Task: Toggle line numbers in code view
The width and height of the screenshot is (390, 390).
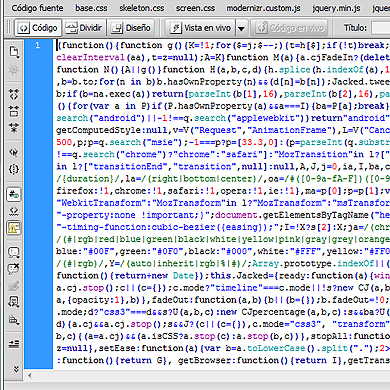Action: (x=14, y=194)
